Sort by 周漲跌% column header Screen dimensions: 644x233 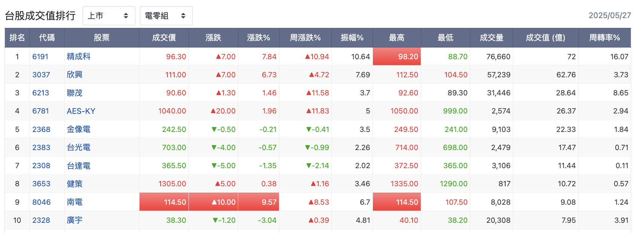point(305,38)
